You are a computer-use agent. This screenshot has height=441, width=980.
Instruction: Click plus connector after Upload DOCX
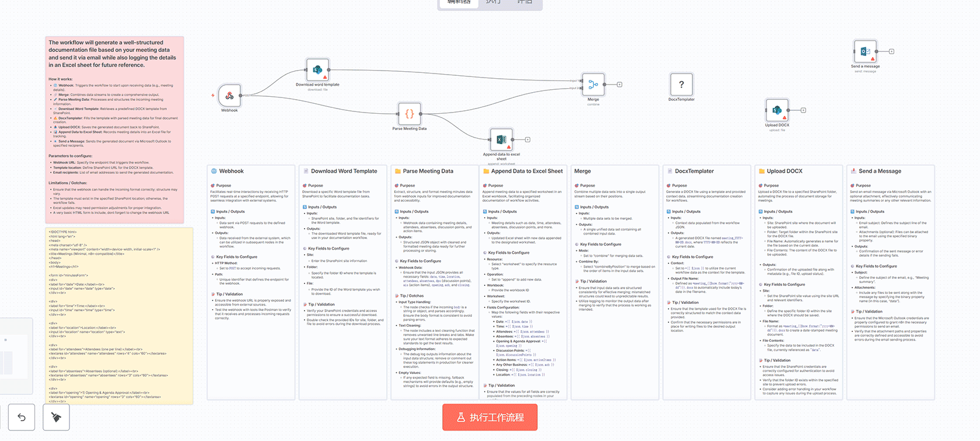coord(803,110)
